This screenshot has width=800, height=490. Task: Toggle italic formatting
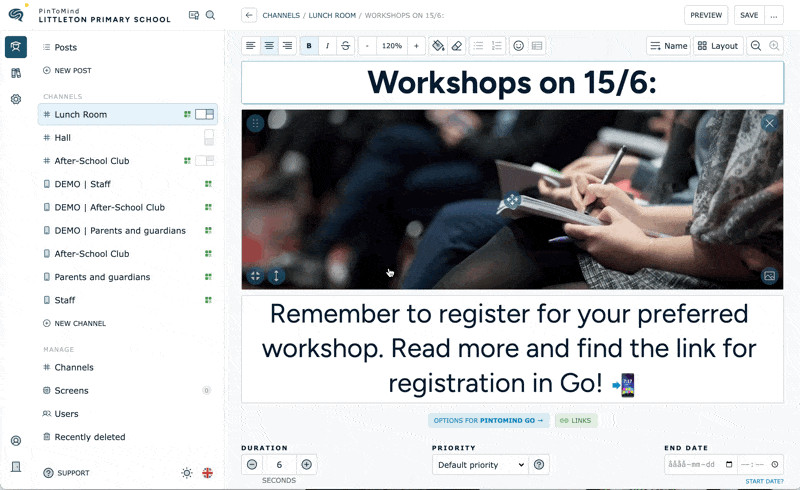click(327, 46)
